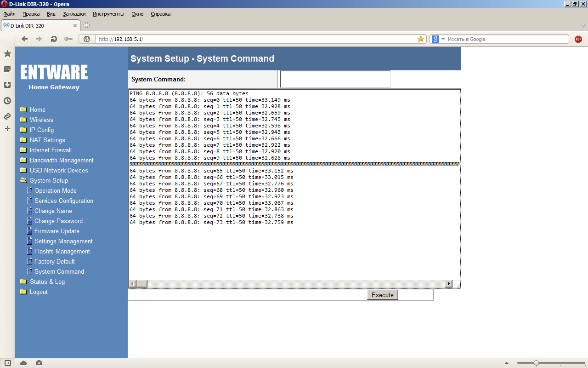Open the zoom options arrow in status bar
588x368 pixels.
[x=507, y=363]
